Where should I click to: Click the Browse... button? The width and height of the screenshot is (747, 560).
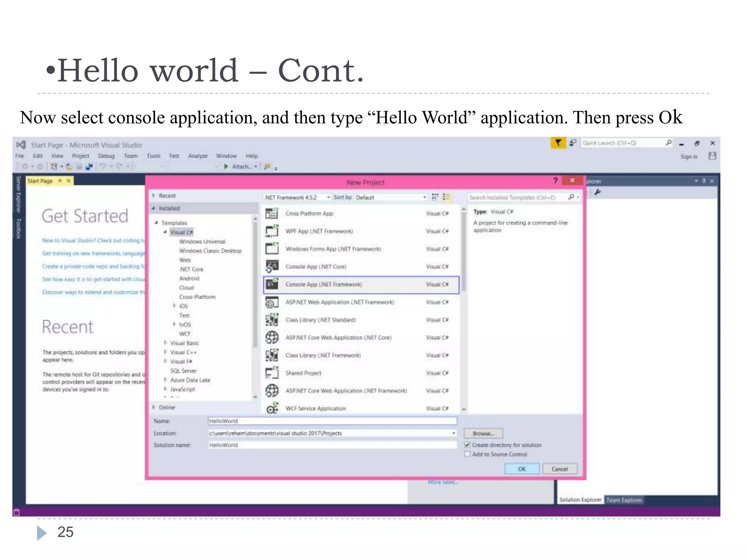coord(483,433)
